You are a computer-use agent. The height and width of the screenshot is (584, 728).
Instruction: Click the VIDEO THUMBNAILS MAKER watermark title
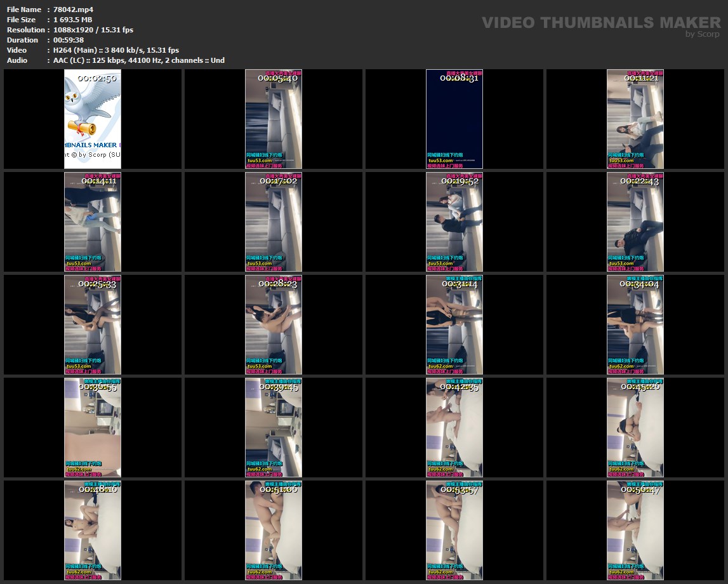tap(600, 23)
